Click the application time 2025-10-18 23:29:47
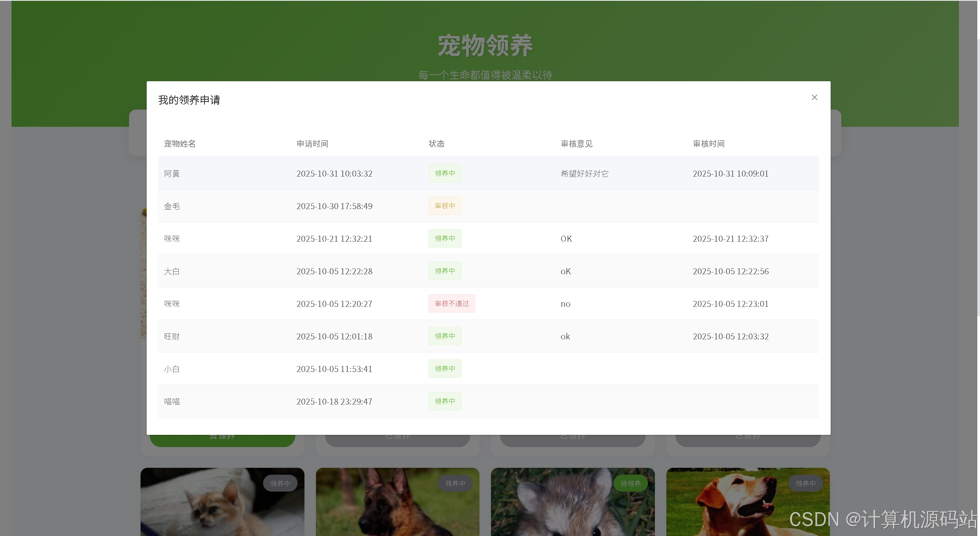This screenshot has height=536, width=980. tap(334, 402)
